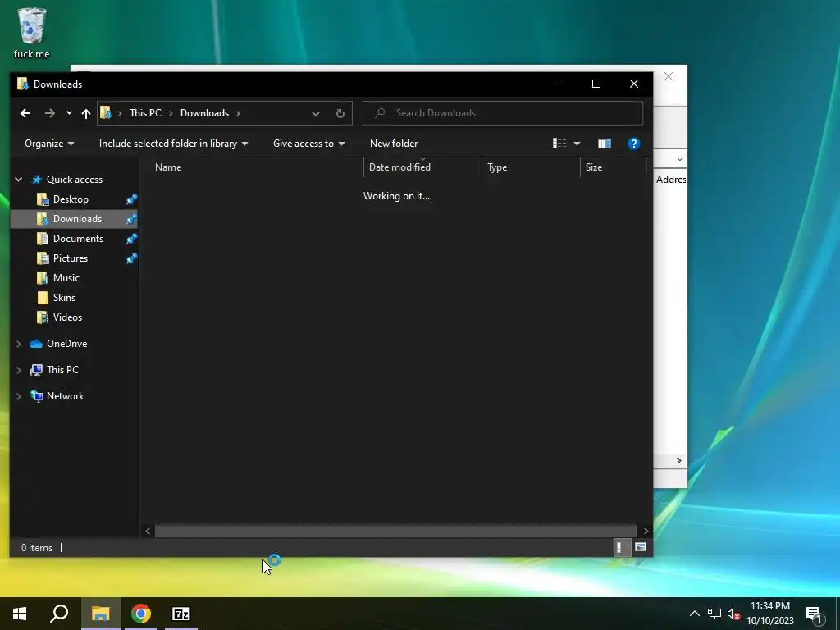The height and width of the screenshot is (630, 840).
Task: Switch to large thumbnails view in status bar
Action: coord(640,547)
